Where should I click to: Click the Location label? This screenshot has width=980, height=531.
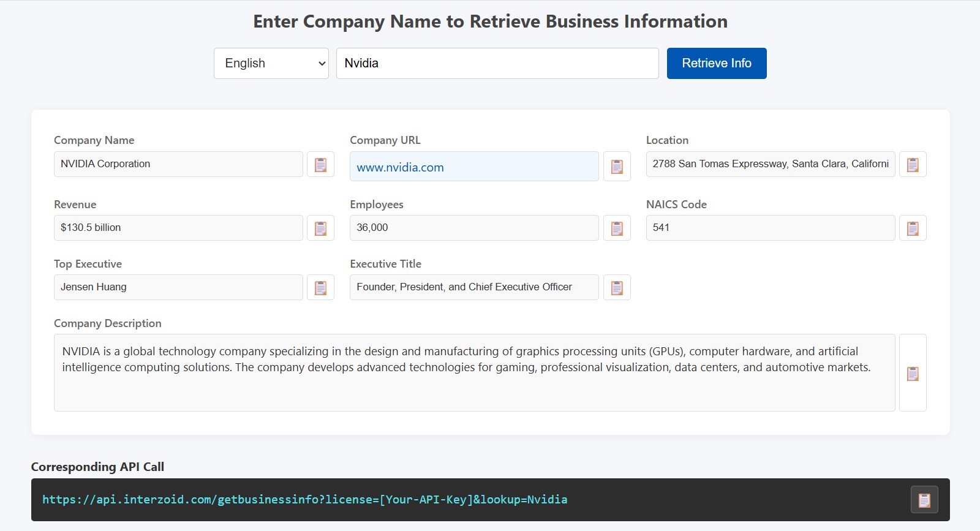(667, 140)
